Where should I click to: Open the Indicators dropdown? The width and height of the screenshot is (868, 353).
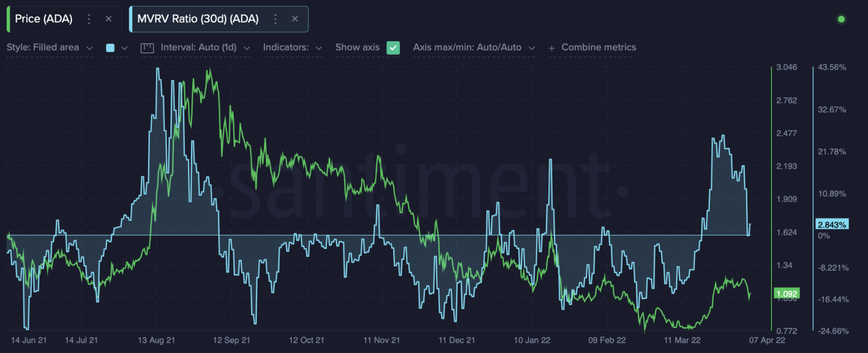pos(292,48)
